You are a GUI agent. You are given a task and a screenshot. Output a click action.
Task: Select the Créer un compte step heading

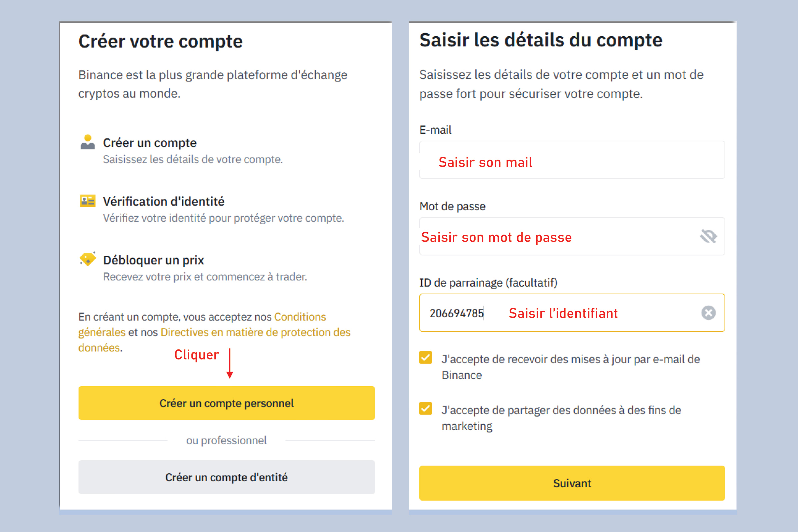click(x=150, y=143)
